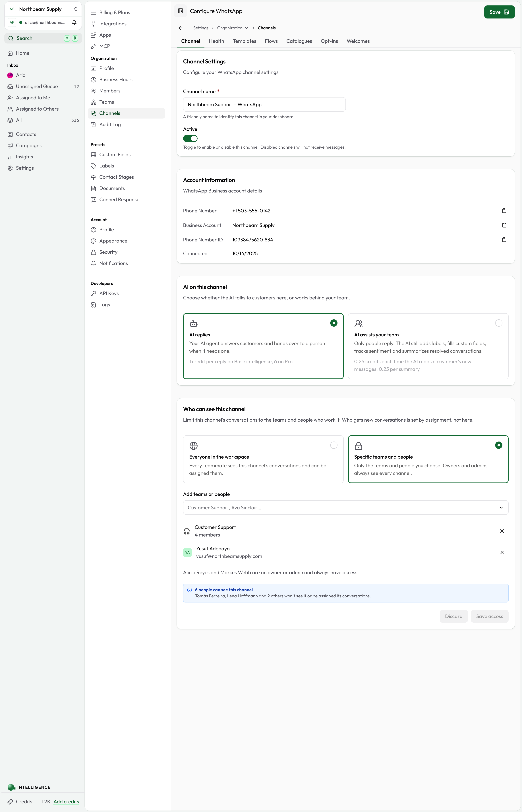
Task: Remove Yusuf Adebayo from access
Action: pyautogui.click(x=502, y=552)
